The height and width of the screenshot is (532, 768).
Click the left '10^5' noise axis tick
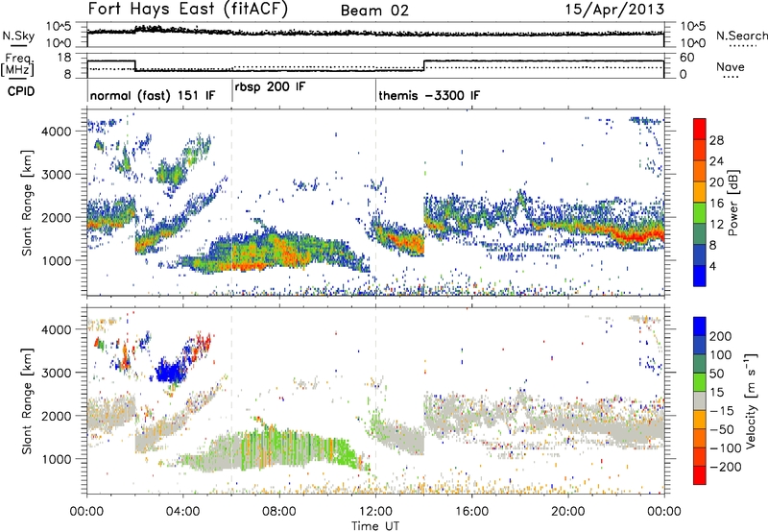(x=59, y=27)
